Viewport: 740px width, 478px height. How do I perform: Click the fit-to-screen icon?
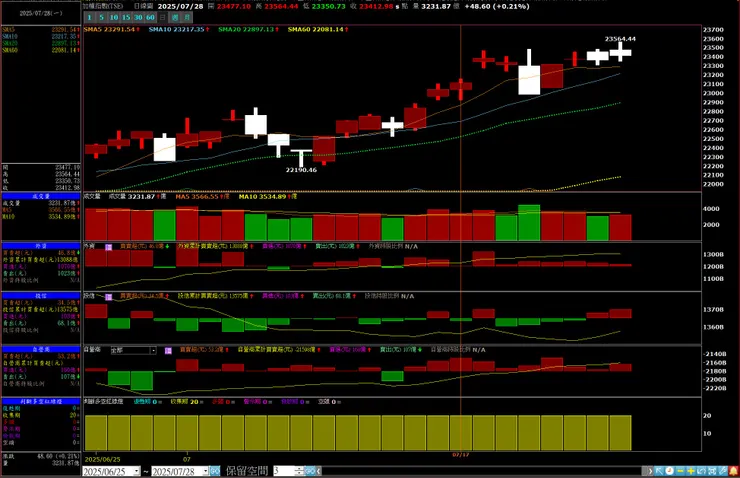(x=712, y=471)
